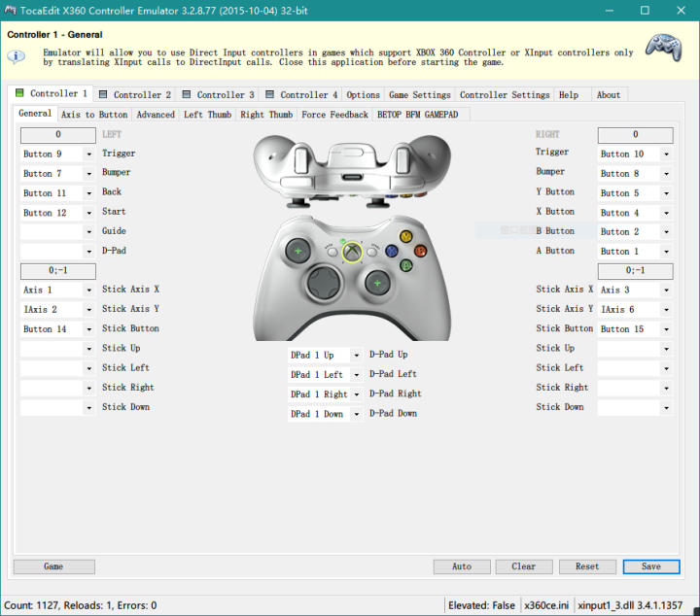Click the D-pad on the controller image

[x=324, y=282]
